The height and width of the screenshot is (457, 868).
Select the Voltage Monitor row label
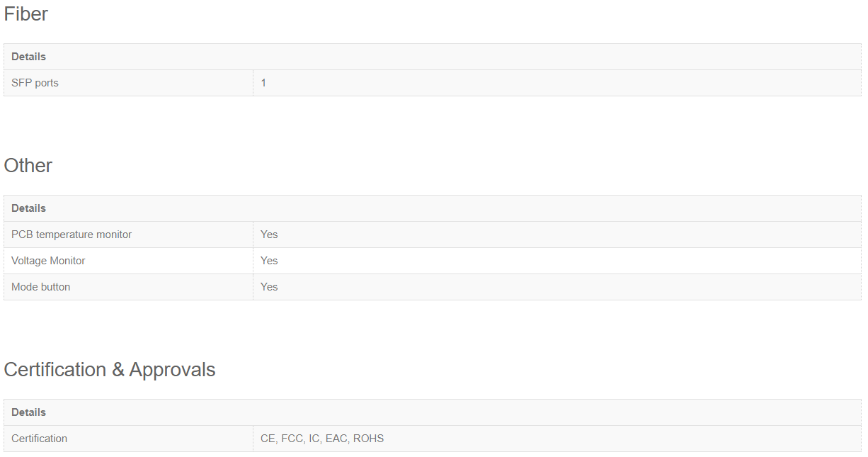coord(48,261)
